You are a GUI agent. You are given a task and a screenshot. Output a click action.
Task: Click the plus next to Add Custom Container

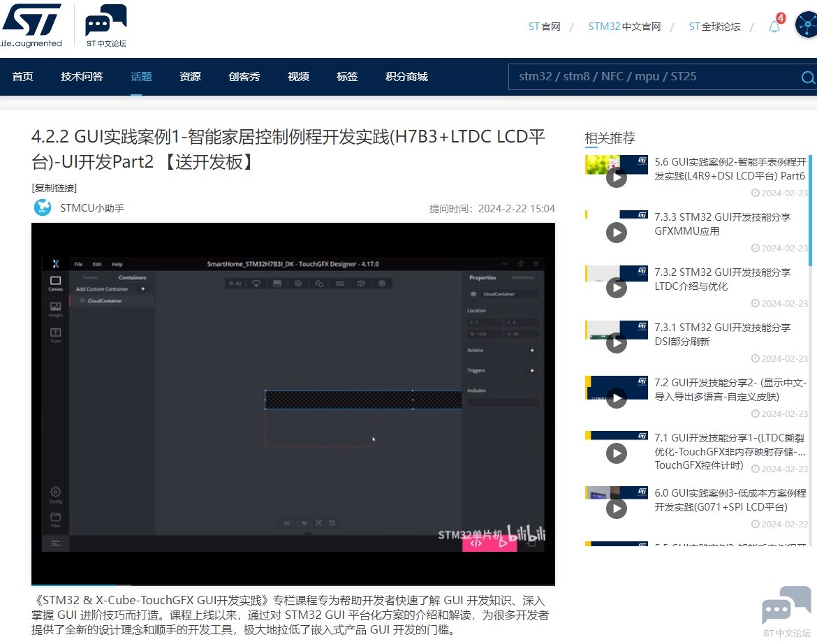pyautogui.click(x=142, y=288)
